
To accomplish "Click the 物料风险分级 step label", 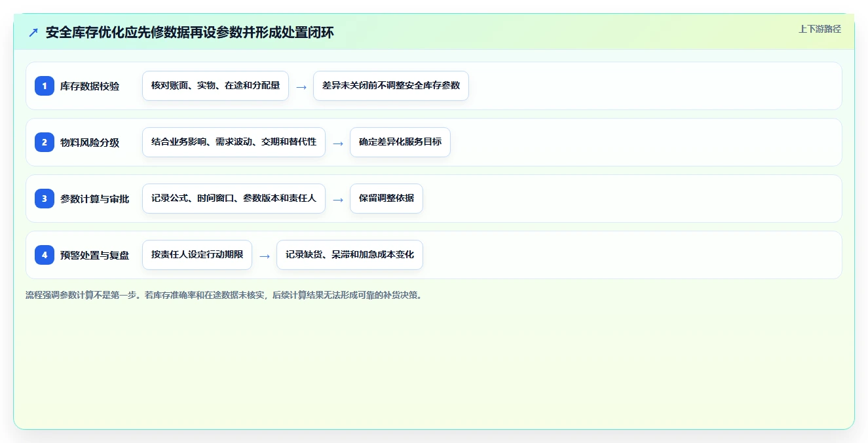I will pyautogui.click(x=90, y=142).
